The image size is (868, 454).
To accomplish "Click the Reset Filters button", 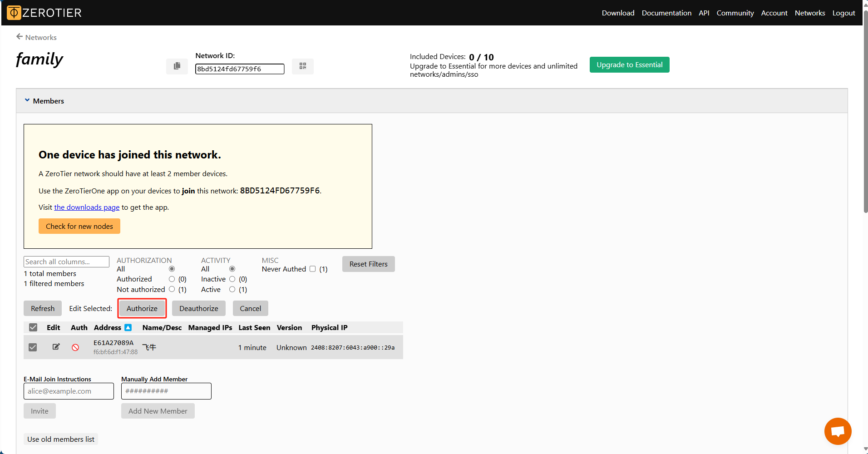I will pos(368,264).
